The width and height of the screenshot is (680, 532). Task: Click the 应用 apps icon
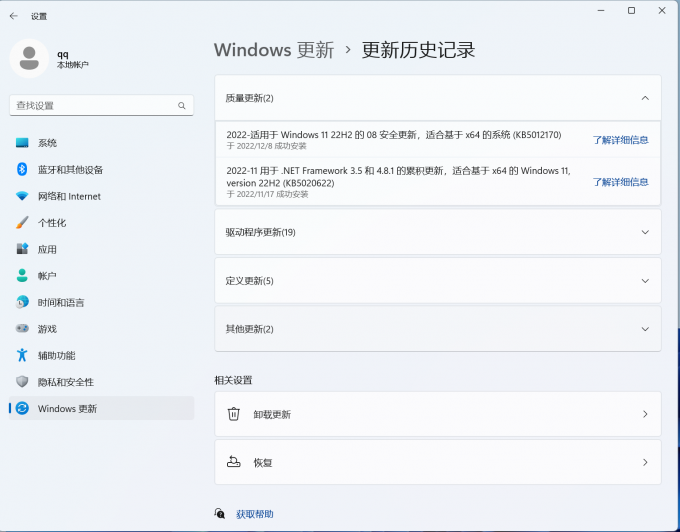(22, 249)
